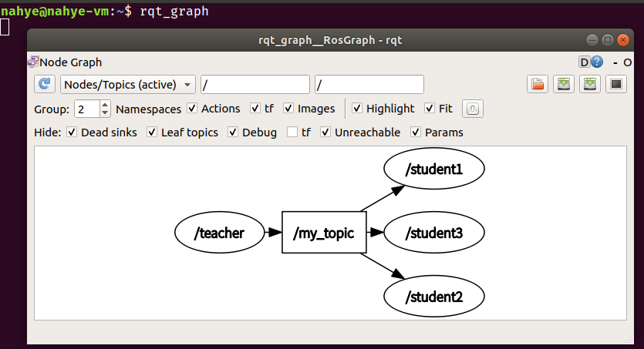
Task: Toggle the Fit checkbox
Action: [x=429, y=109]
